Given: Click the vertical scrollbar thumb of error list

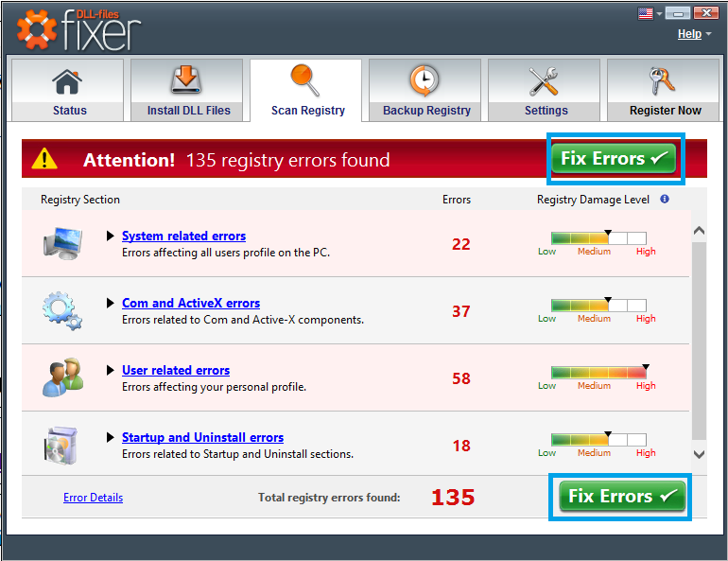Looking at the screenshot, I should click(x=699, y=341).
